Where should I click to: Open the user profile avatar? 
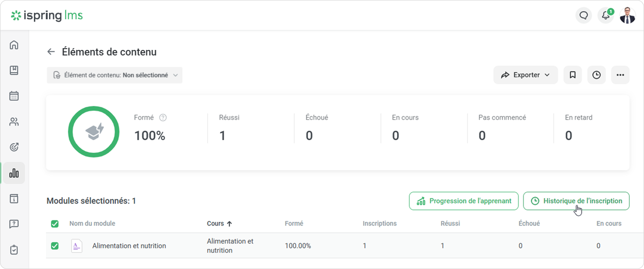click(x=627, y=16)
